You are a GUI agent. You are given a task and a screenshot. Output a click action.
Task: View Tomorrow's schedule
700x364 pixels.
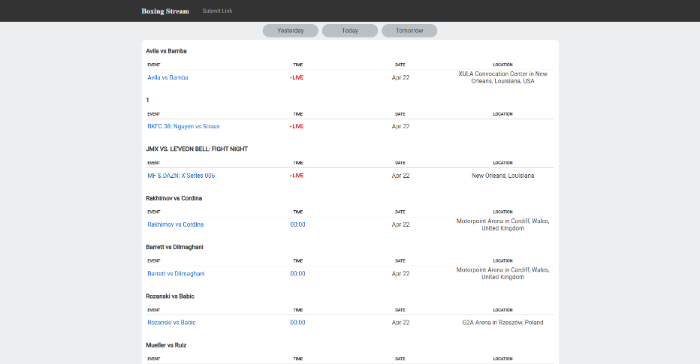[409, 30]
